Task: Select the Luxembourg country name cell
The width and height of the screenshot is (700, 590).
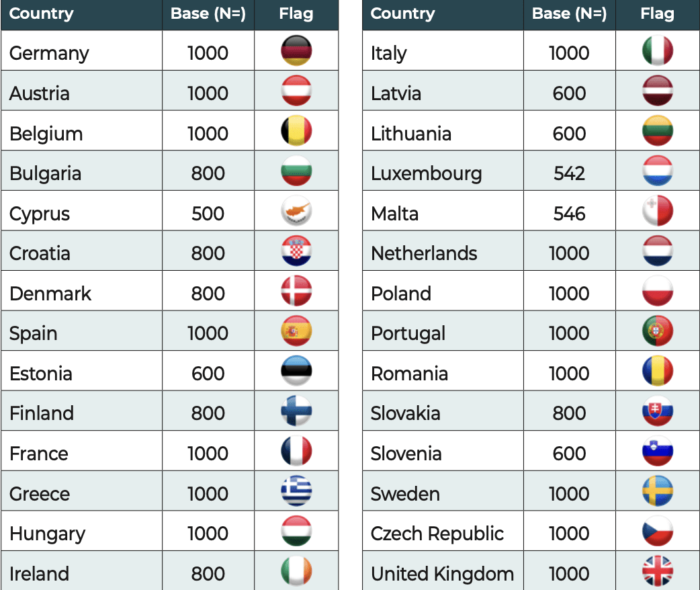Action: [426, 173]
